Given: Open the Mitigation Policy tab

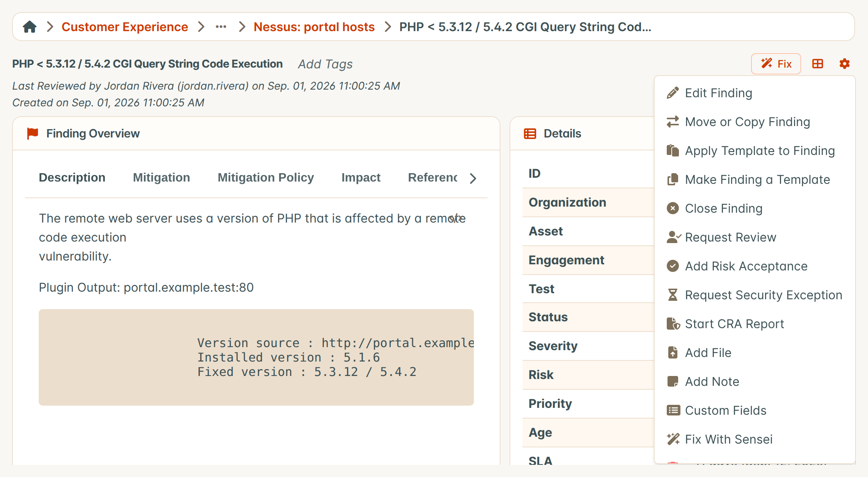Looking at the screenshot, I should pos(266,178).
